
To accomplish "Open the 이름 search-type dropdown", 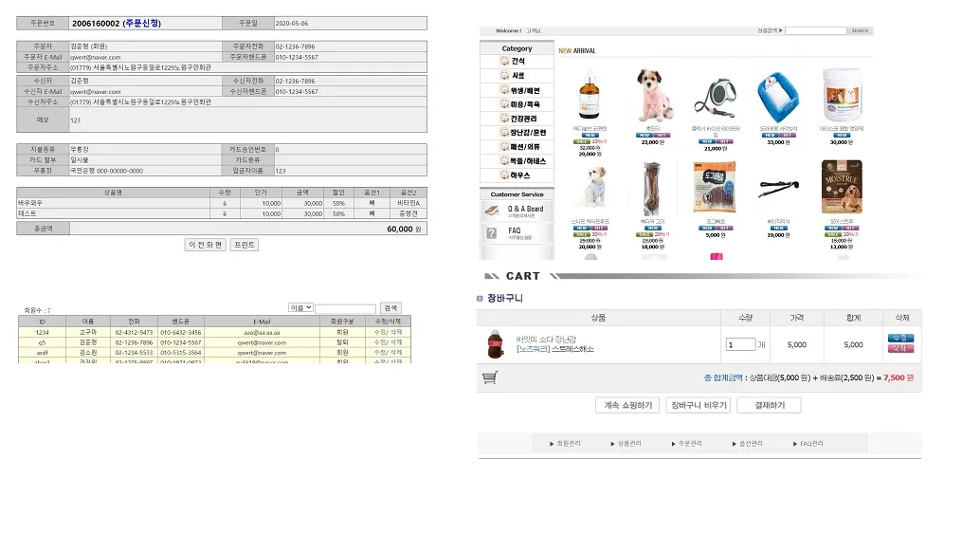I will [300, 308].
